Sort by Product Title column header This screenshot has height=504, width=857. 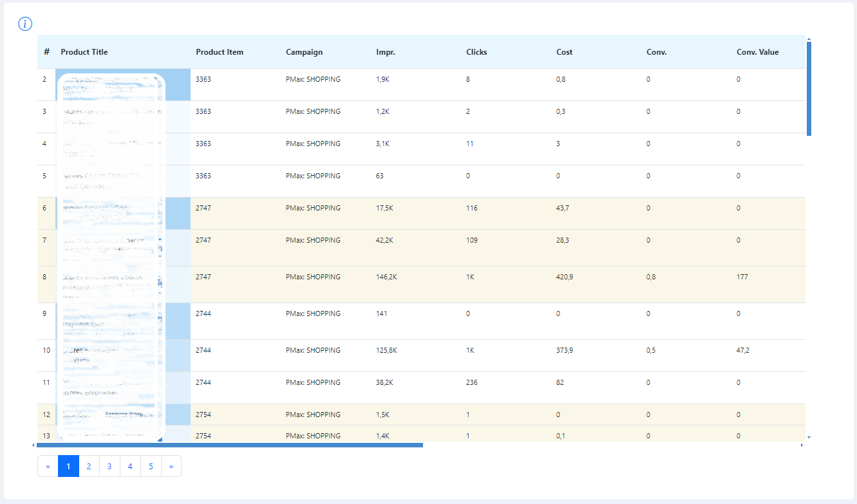[84, 52]
